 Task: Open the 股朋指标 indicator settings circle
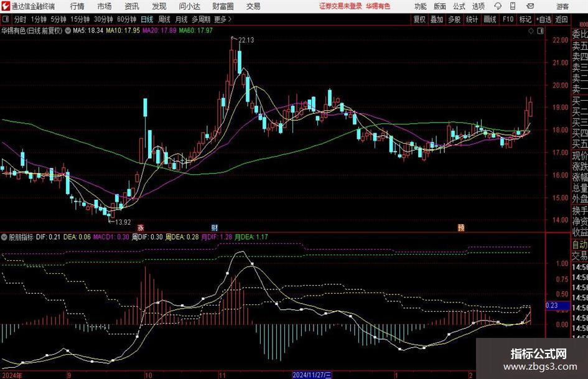pos(4,237)
